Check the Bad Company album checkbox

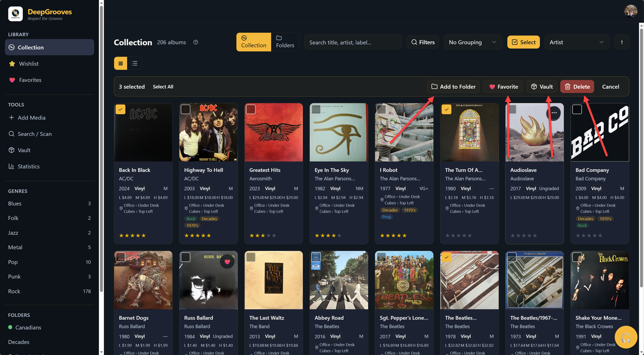point(577,109)
